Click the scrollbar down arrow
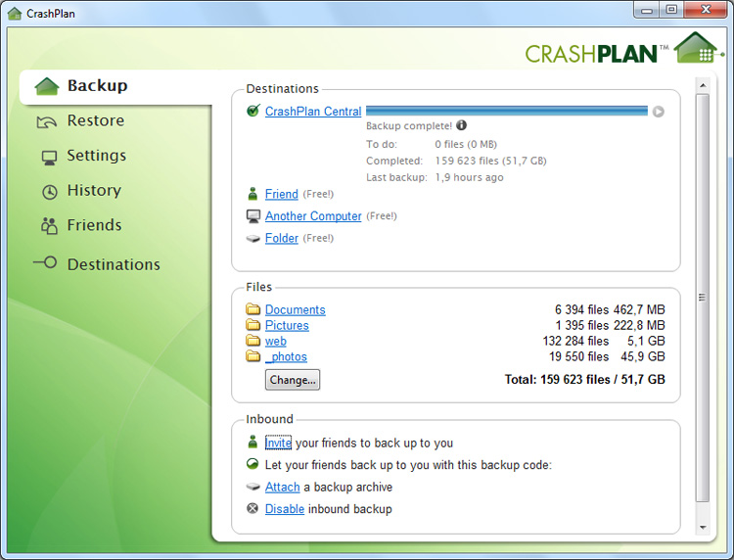734x560 pixels. coord(703,528)
